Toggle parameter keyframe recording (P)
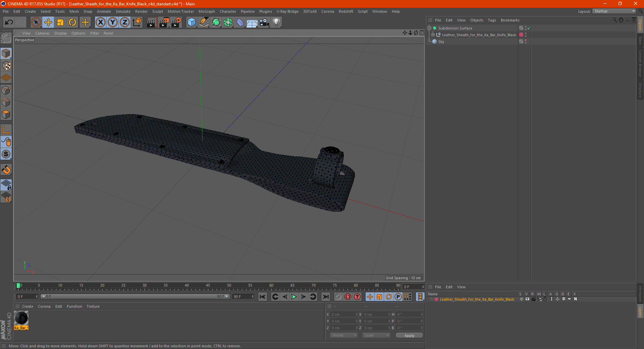The height and width of the screenshot is (349, 644). coord(398,297)
